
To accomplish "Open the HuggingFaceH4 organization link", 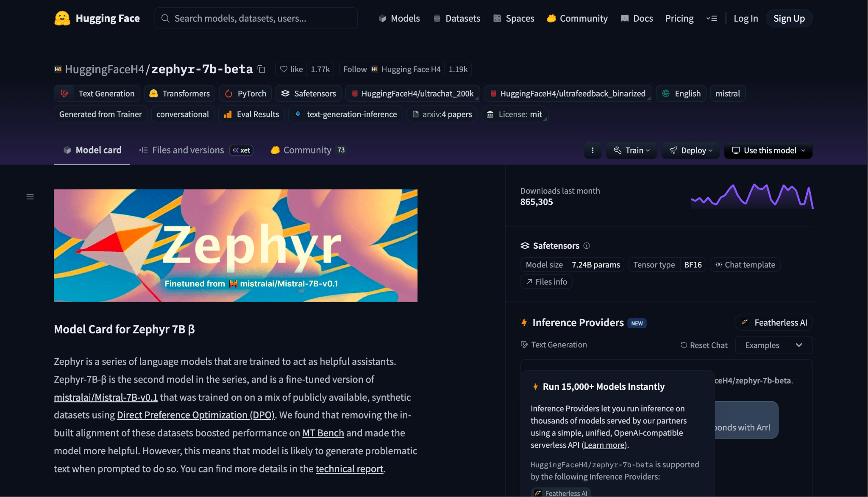I will (x=104, y=69).
